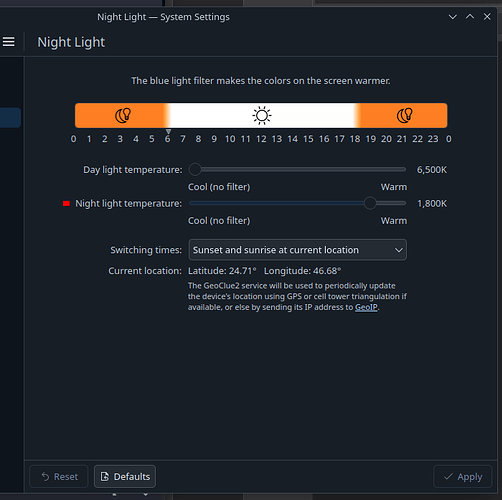Click the Day light temperature slider handle
502x500 pixels.
pyautogui.click(x=195, y=169)
